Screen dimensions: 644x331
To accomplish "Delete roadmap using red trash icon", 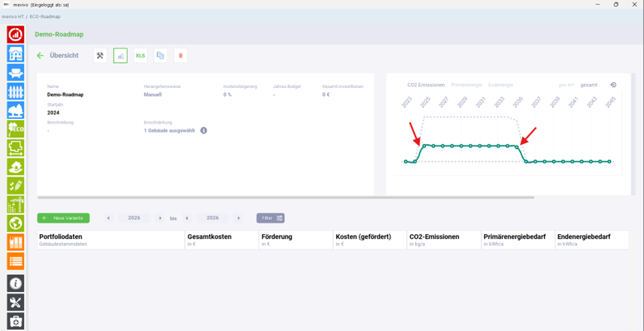I will (181, 55).
